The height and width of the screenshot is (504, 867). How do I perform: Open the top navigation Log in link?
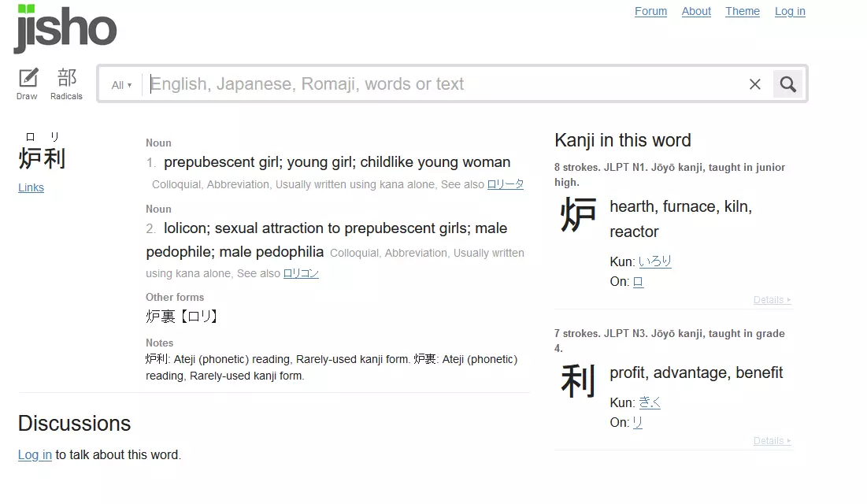coord(790,11)
